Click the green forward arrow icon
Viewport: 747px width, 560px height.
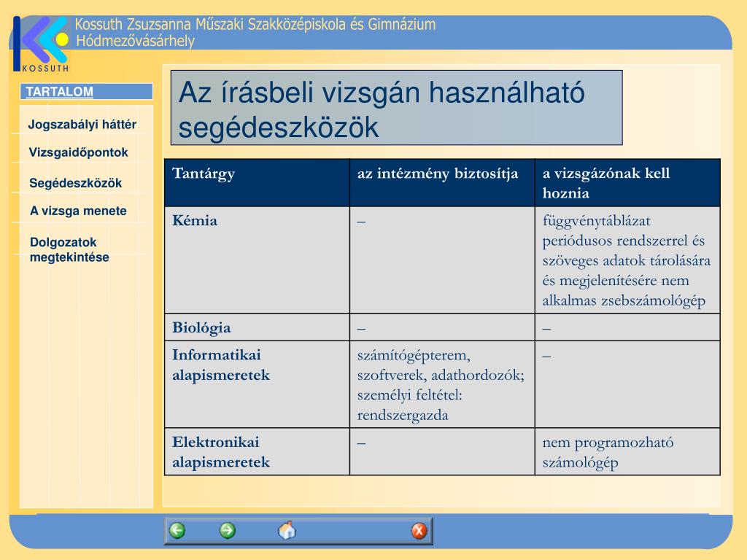click(228, 531)
